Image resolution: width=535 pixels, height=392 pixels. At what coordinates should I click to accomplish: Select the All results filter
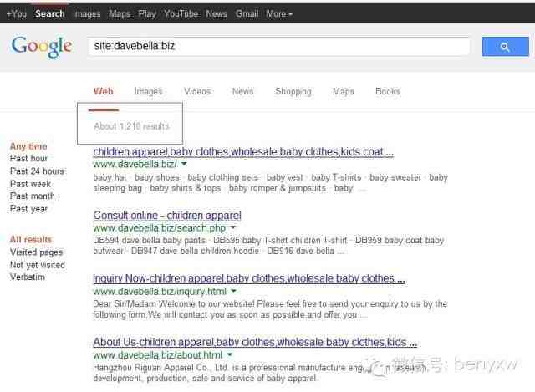click(x=31, y=240)
